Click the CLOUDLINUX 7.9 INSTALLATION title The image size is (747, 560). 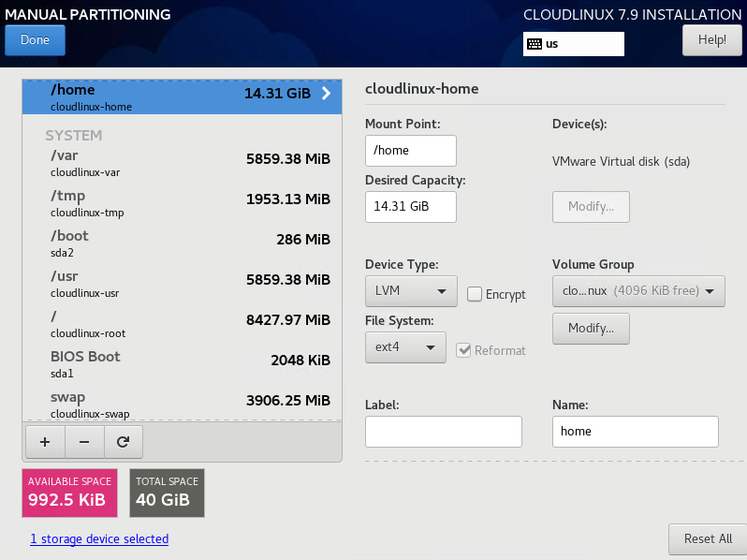coord(632,14)
